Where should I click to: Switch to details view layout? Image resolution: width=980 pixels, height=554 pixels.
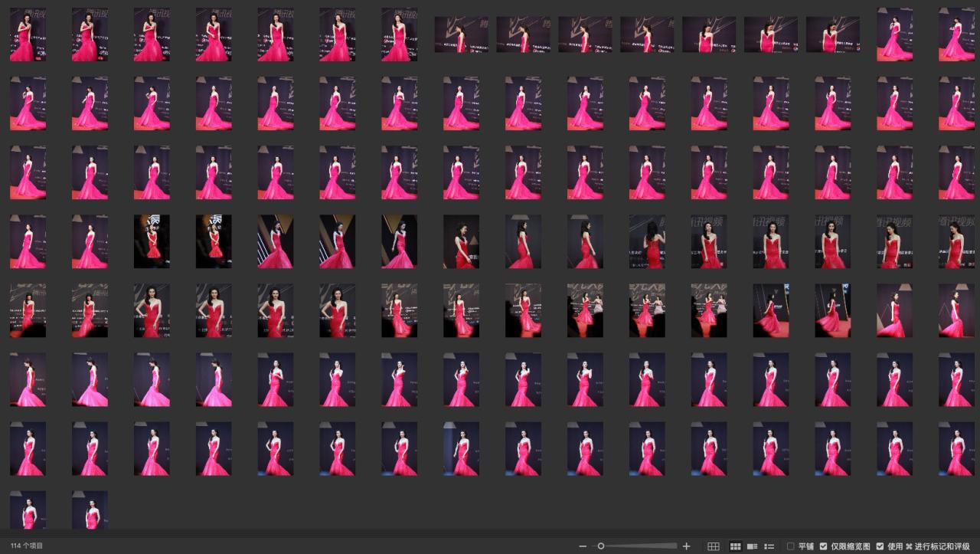(x=753, y=546)
